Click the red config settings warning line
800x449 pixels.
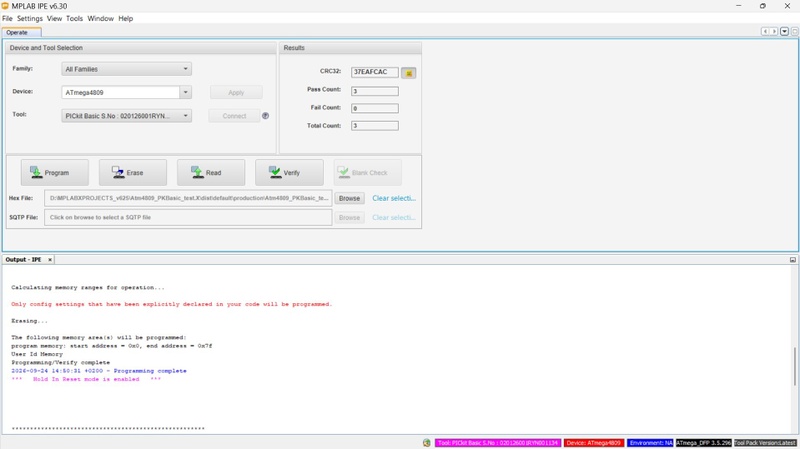(171, 304)
